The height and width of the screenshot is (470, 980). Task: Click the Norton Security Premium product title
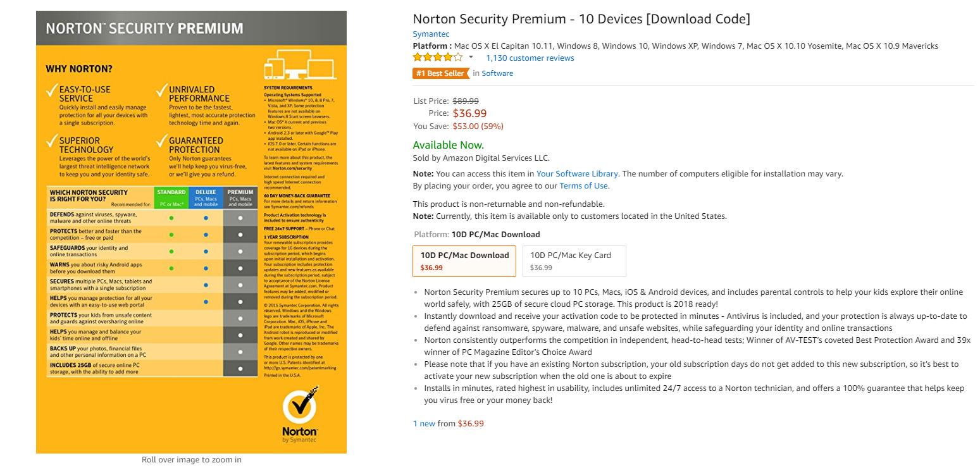click(581, 19)
